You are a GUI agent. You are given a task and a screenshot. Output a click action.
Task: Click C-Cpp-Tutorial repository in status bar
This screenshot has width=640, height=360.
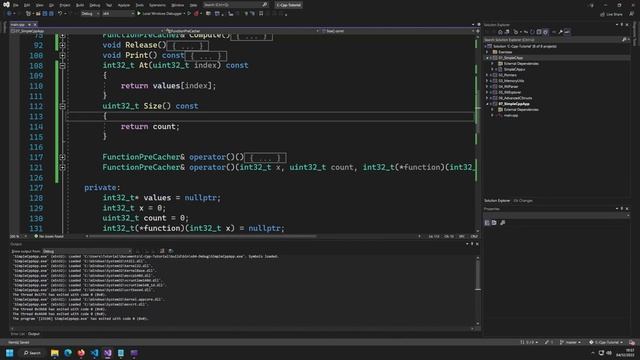click(x=607, y=342)
